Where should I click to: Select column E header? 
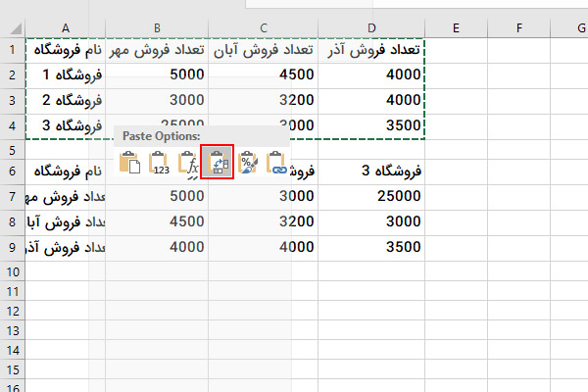click(456, 28)
